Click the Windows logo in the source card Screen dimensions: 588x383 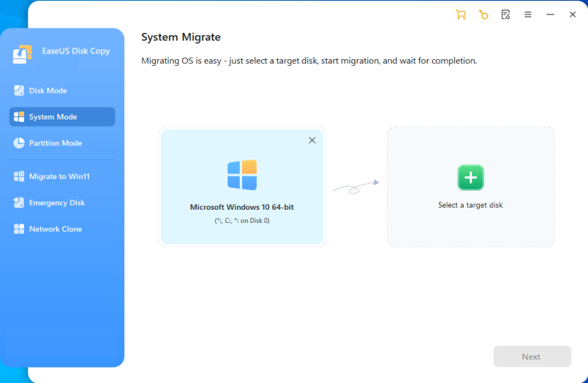click(x=242, y=175)
